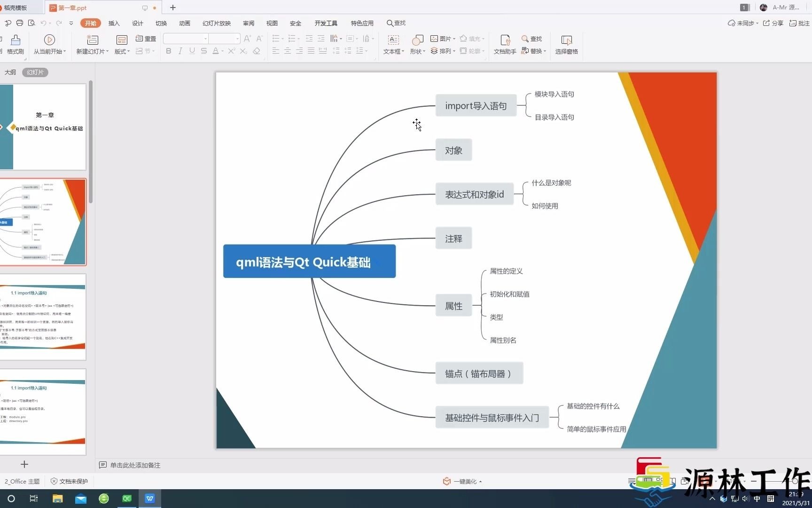Add a new slide with plus button
Screen dimensions: 812x508
point(24,464)
